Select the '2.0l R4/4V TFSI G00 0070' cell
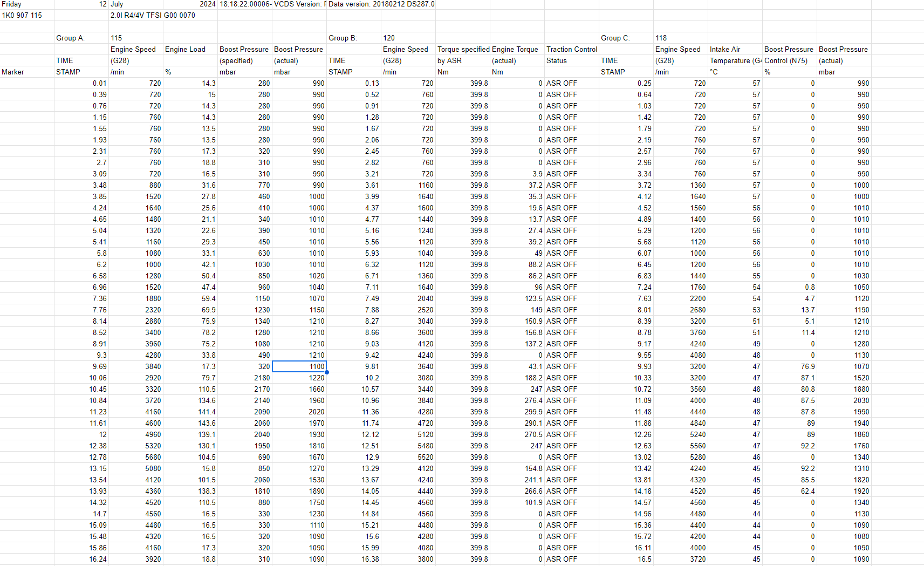This screenshot has height=566, width=924. pos(153,15)
